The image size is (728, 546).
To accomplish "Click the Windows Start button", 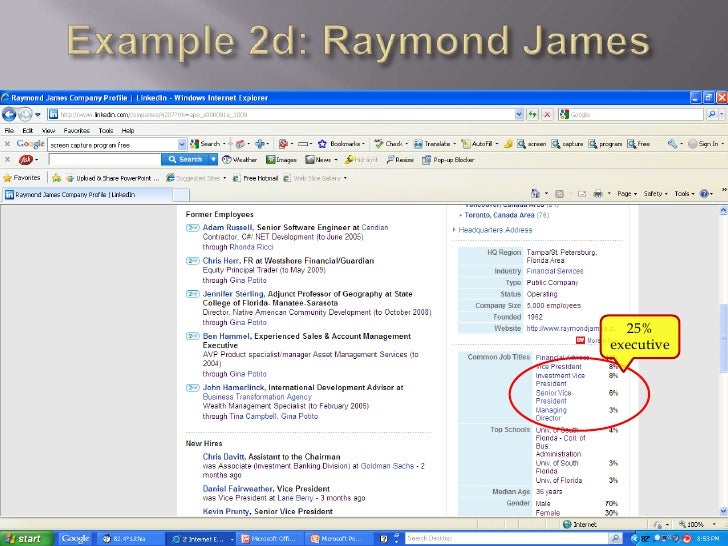I will click(26, 539).
